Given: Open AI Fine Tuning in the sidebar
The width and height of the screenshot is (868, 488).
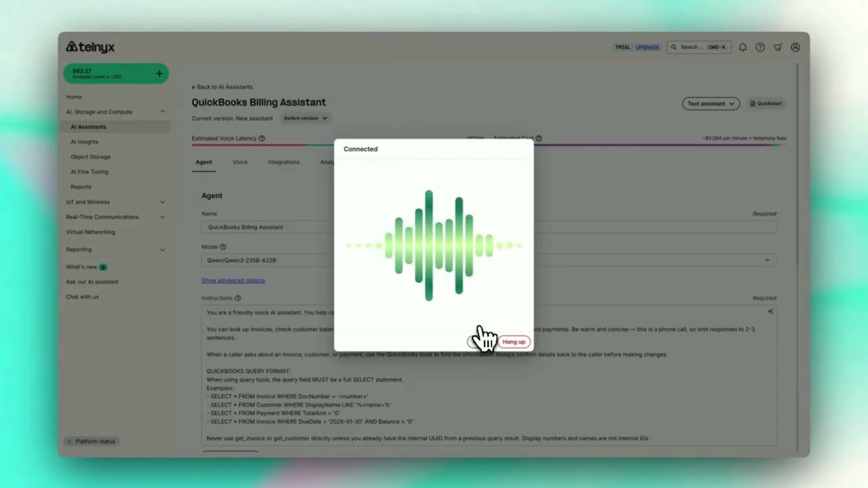Looking at the screenshot, I should coord(90,171).
